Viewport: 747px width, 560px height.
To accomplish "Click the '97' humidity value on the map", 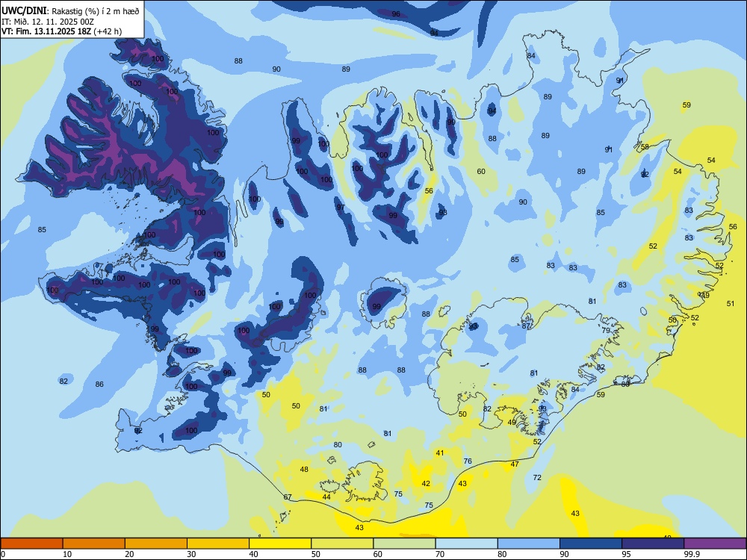I will coord(341,207).
